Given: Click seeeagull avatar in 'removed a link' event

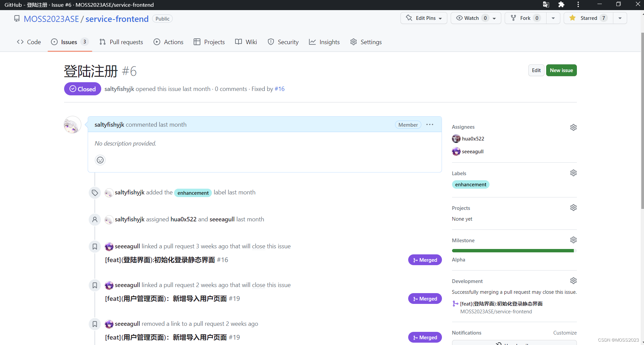Looking at the screenshot, I should [x=109, y=324].
